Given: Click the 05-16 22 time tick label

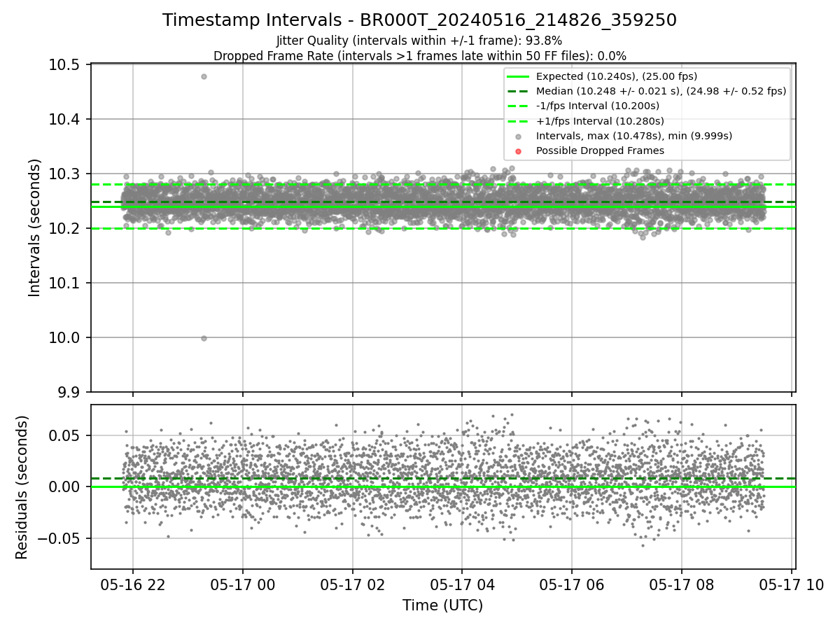Looking at the screenshot, I should tap(133, 584).
